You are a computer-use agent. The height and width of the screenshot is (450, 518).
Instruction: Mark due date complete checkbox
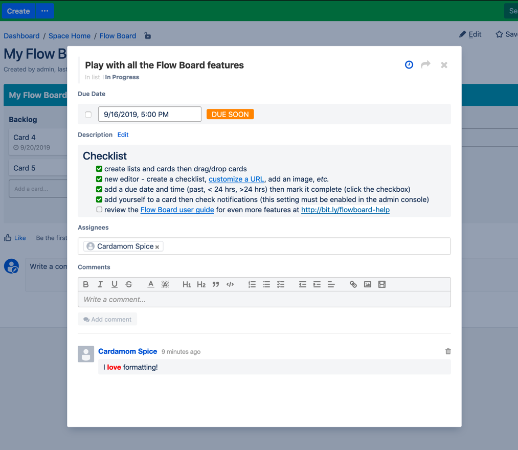pyautogui.click(x=88, y=114)
